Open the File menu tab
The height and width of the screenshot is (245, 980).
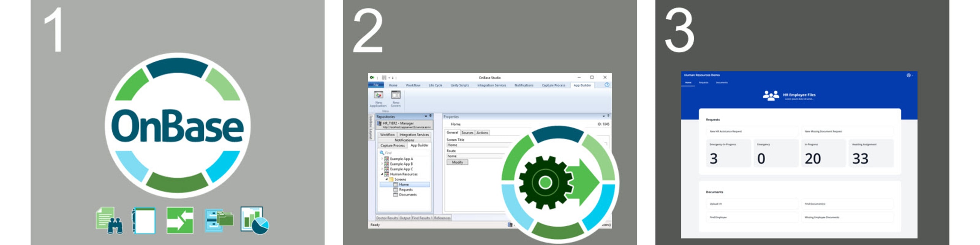click(x=376, y=85)
